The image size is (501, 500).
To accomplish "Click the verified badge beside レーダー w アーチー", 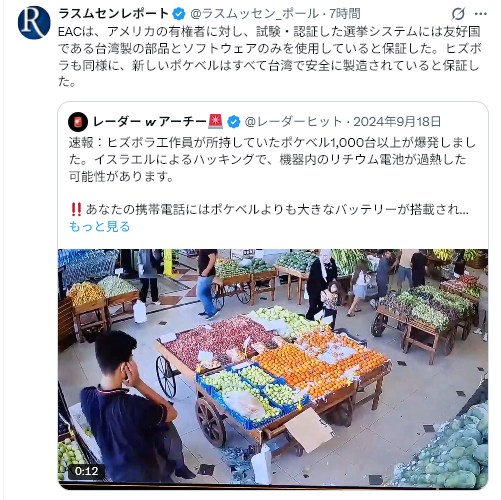I will tap(233, 122).
